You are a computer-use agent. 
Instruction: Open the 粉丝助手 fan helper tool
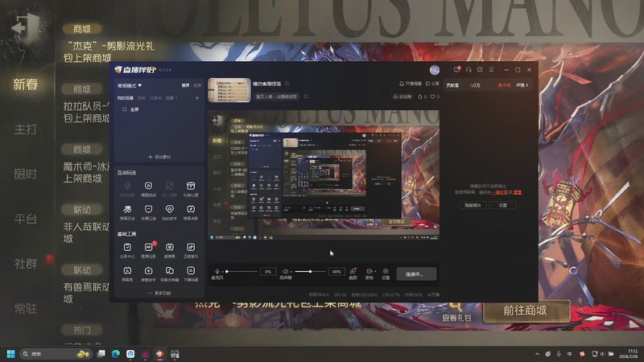coord(169,212)
